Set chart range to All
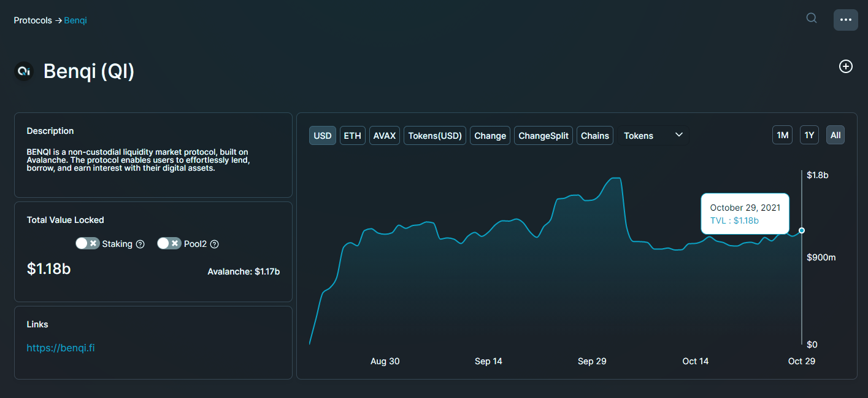Viewport: 868px width, 398px height. click(835, 135)
